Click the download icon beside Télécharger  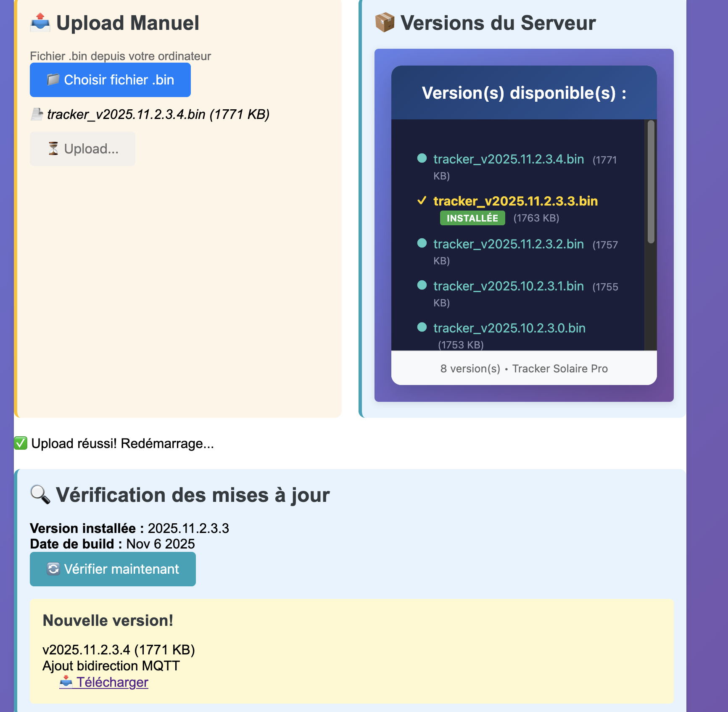click(66, 681)
